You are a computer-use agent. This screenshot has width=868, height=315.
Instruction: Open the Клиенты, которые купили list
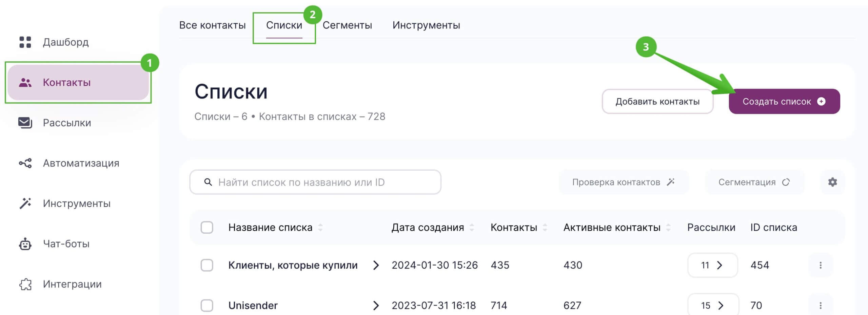[x=293, y=265]
